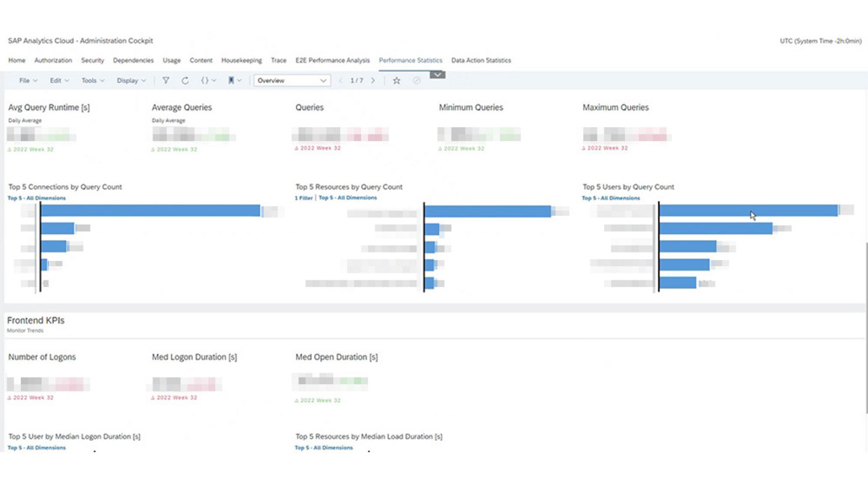This screenshot has width=868, height=482.
Task: Click Top 5 - All Dimensions under Median Logon Duration
Action: click(37, 448)
